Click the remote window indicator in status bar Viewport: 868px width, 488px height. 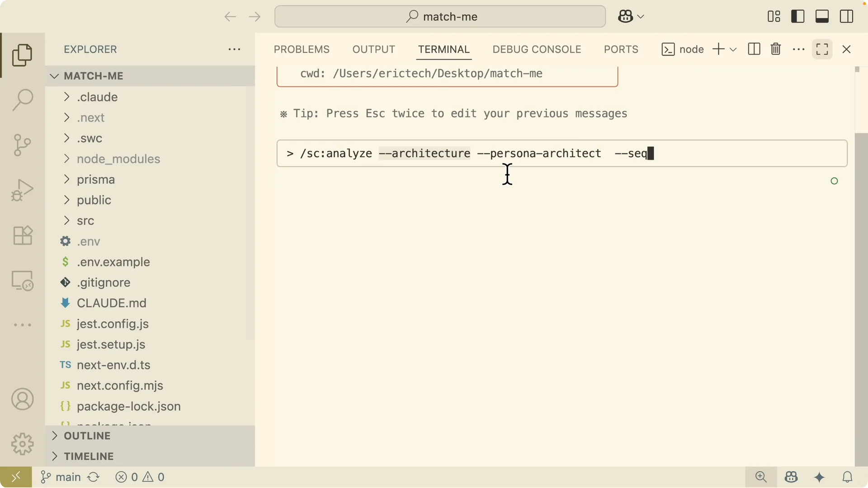(16, 477)
